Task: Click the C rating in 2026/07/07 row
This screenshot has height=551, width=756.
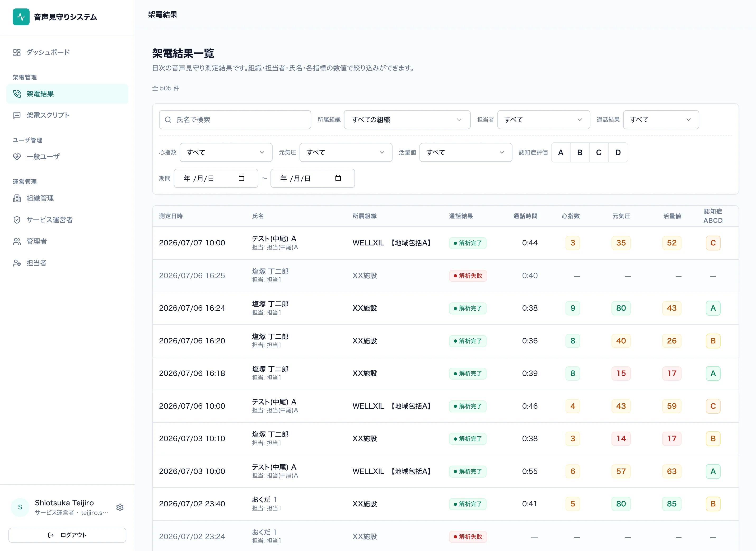Action: 713,243
